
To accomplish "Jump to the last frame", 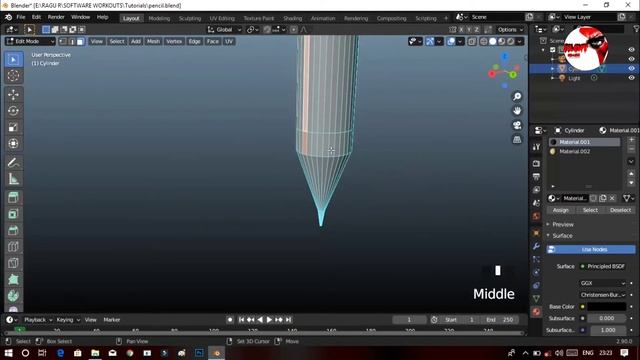I will 289,320.
